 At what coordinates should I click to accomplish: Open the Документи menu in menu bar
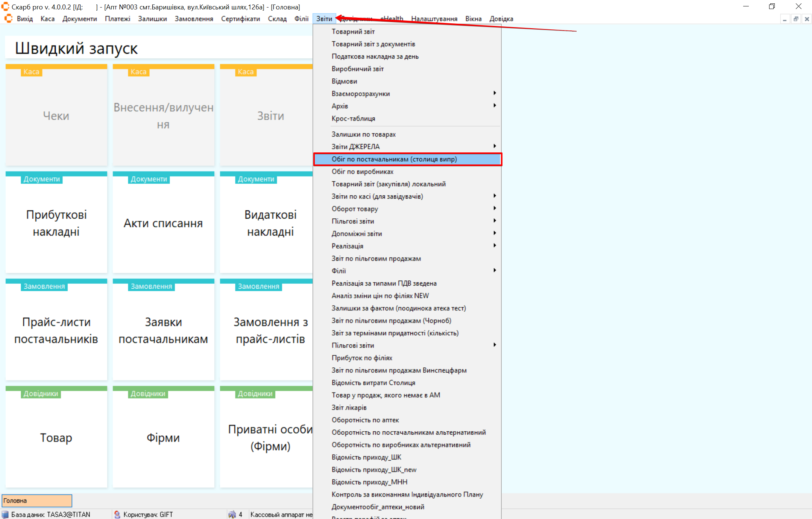click(79, 19)
